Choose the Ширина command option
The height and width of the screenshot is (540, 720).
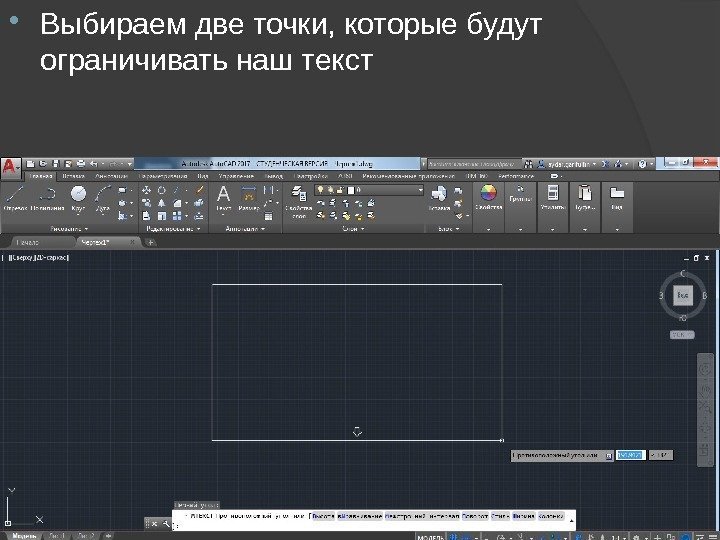tap(523, 516)
